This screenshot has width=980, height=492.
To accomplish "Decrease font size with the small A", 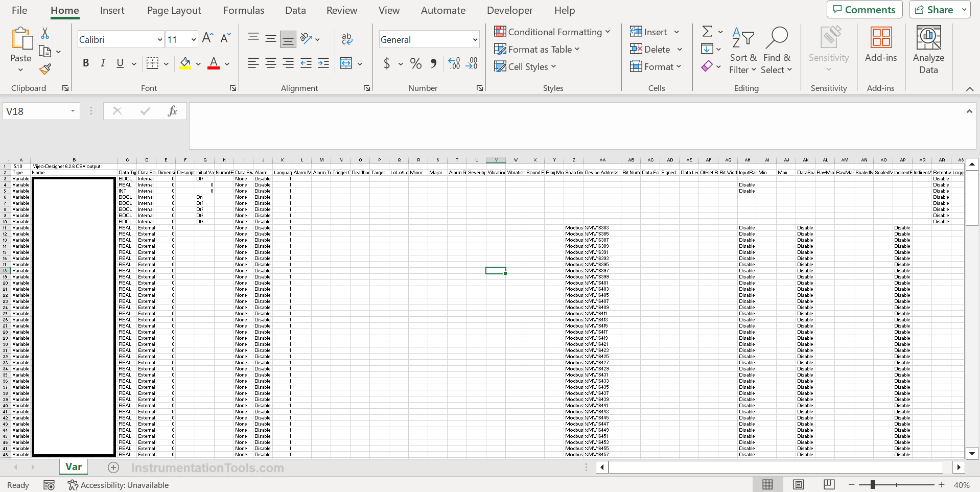I will pyautogui.click(x=225, y=38).
